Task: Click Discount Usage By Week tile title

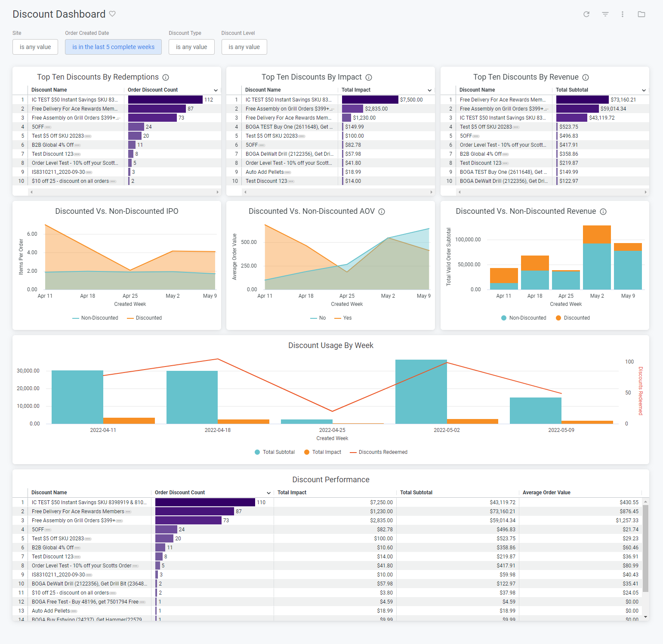Action: click(x=331, y=345)
